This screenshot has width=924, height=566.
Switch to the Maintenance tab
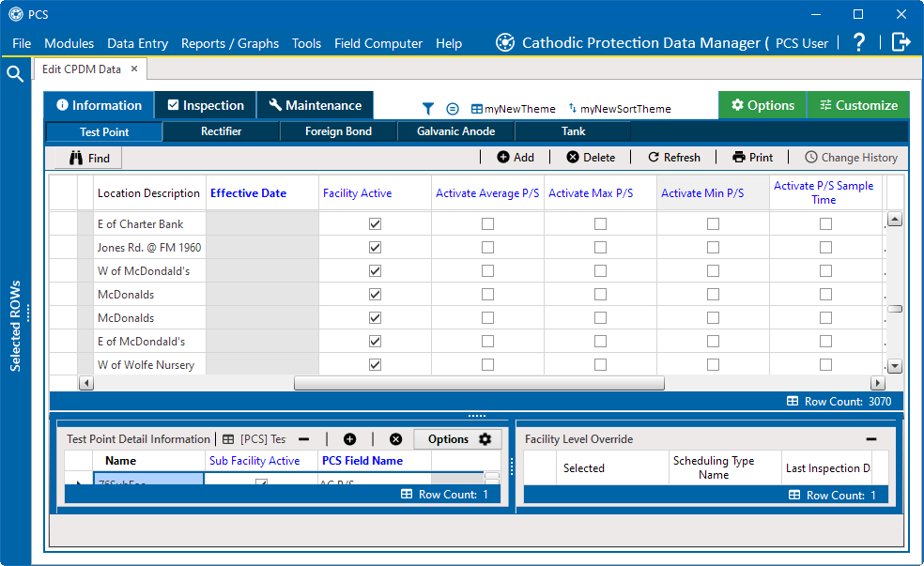coord(316,105)
